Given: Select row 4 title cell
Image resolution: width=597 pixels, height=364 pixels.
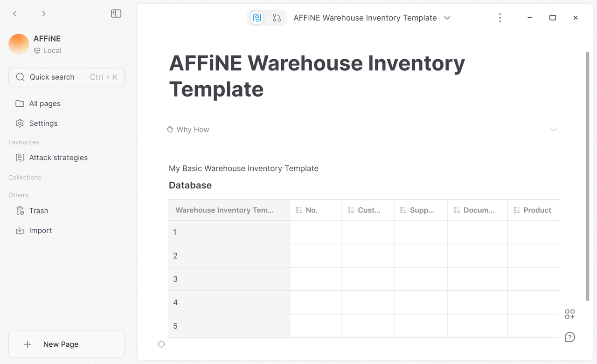Looking at the screenshot, I should coord(229,302).
